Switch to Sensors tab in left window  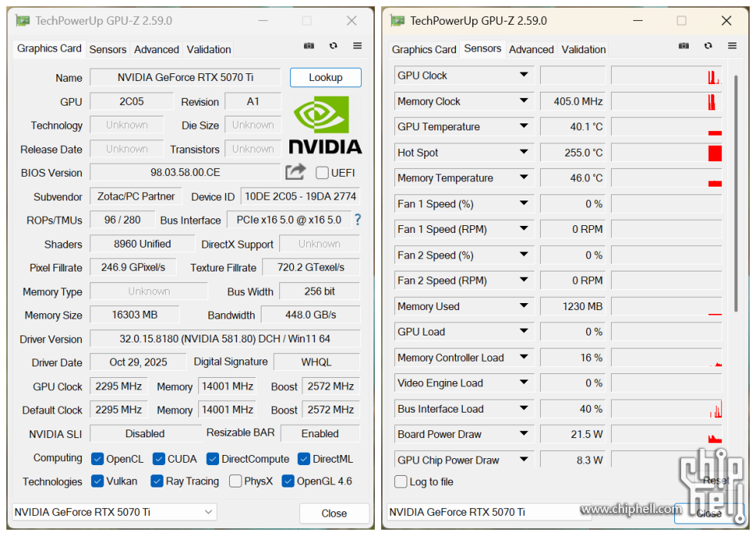(107, 49)
